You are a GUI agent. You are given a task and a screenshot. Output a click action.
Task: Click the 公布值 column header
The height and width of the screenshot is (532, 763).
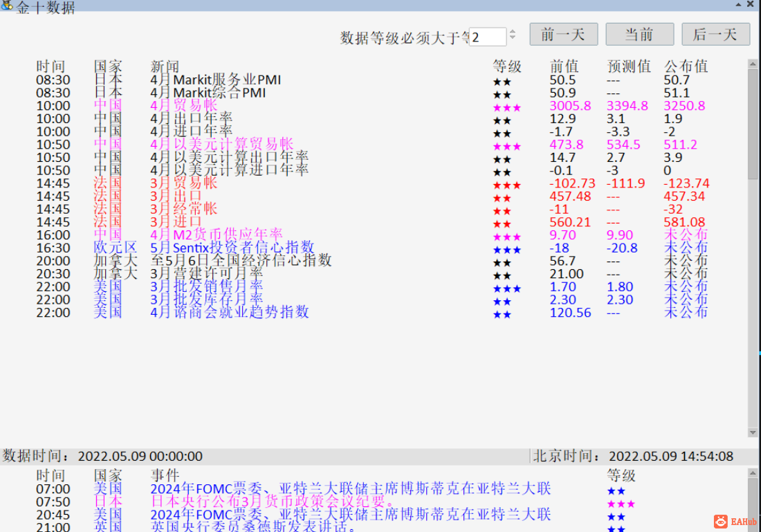686,66
